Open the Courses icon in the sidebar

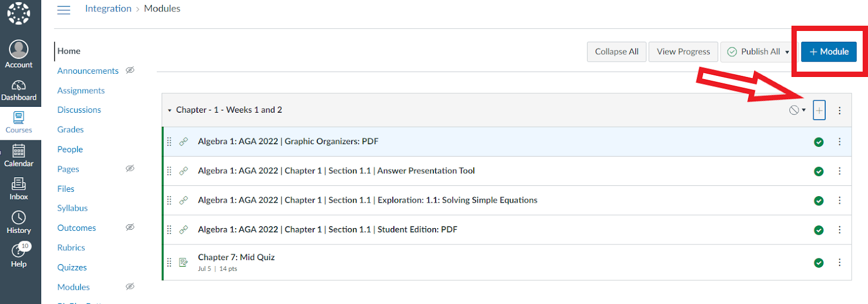pos(19,122)
